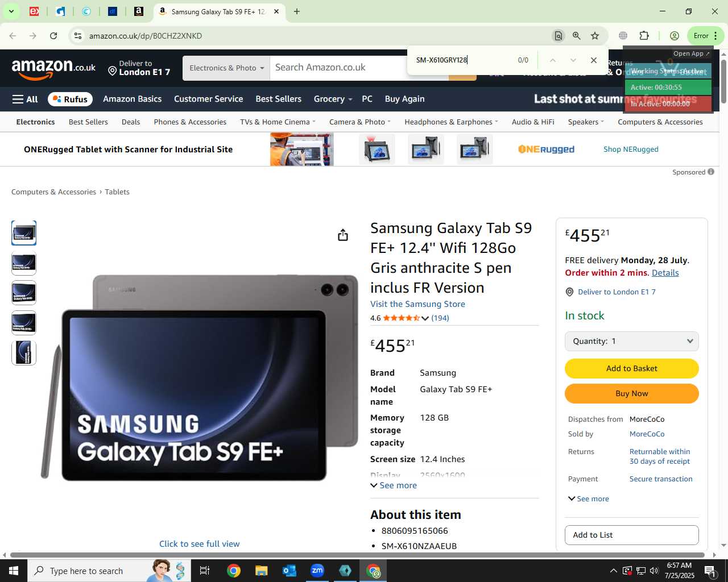The image size is (728, 582).
Task: Click the Secure transaction link
Action: (x=661, y=479)
